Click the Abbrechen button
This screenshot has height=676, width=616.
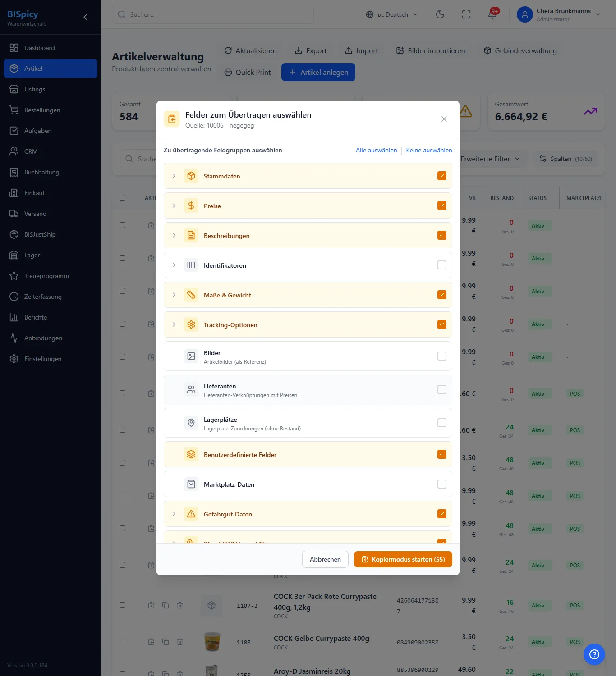click(x=325, y=559)
